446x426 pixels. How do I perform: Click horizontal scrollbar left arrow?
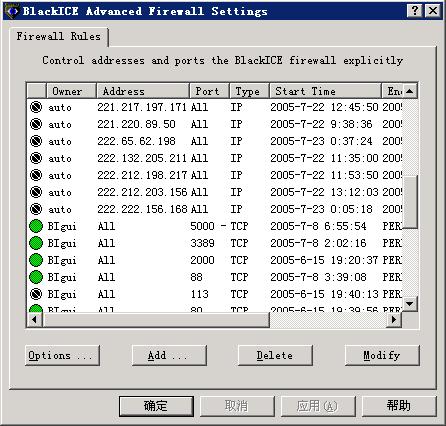(x=34, y=319)
